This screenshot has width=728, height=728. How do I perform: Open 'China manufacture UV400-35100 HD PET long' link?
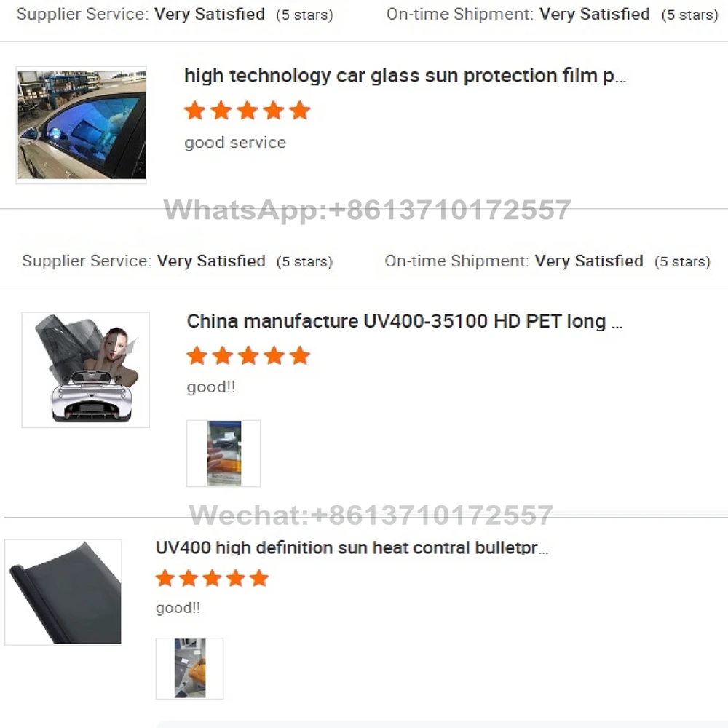pyautogui.click(x=404, y=321)
